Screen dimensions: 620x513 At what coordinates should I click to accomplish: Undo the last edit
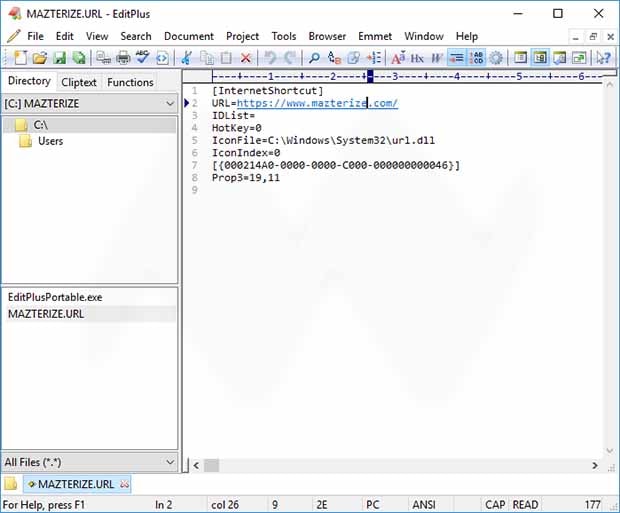pyautogui.click(x=270, y=58)
